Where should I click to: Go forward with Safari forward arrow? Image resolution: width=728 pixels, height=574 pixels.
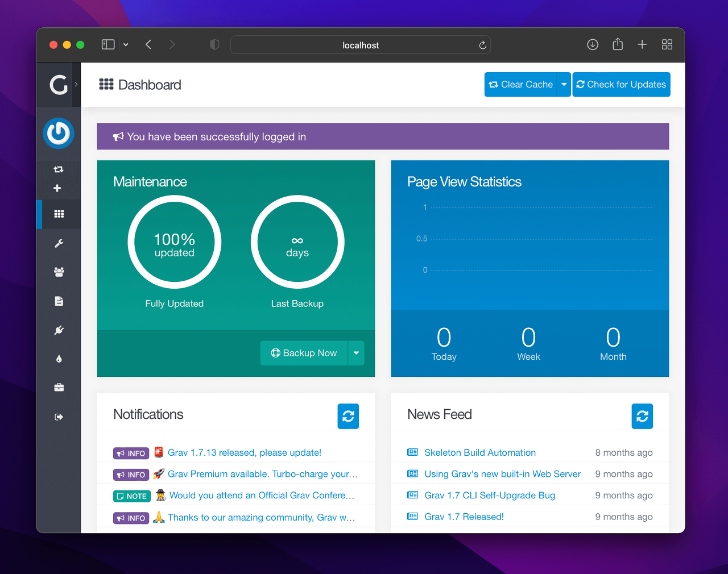coord(172,44)
